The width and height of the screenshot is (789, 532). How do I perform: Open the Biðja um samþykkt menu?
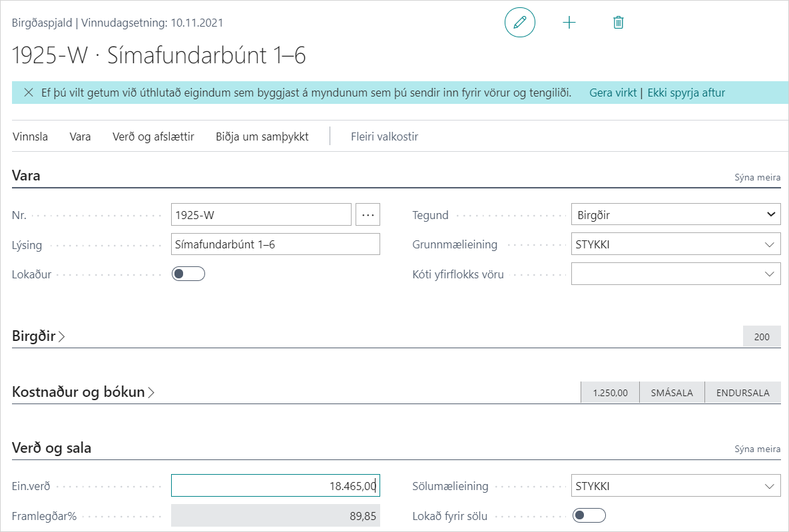tap(262, 137)
